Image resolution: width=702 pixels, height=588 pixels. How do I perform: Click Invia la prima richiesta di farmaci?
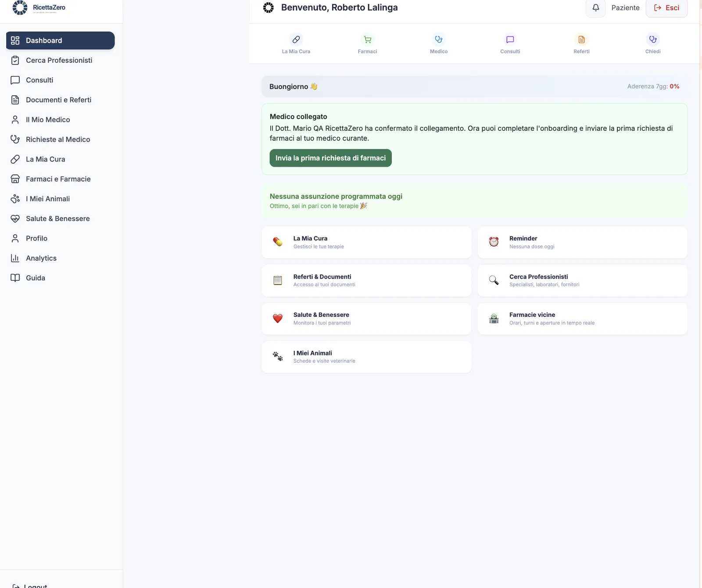click(x=330, y=158)
